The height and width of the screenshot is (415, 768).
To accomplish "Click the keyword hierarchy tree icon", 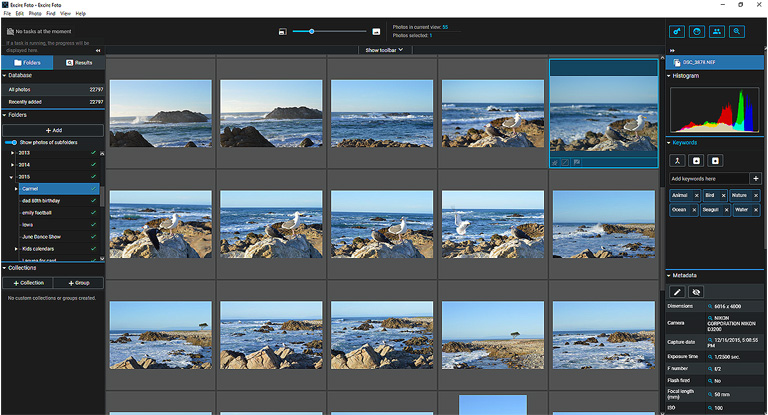I will [677, 161].
